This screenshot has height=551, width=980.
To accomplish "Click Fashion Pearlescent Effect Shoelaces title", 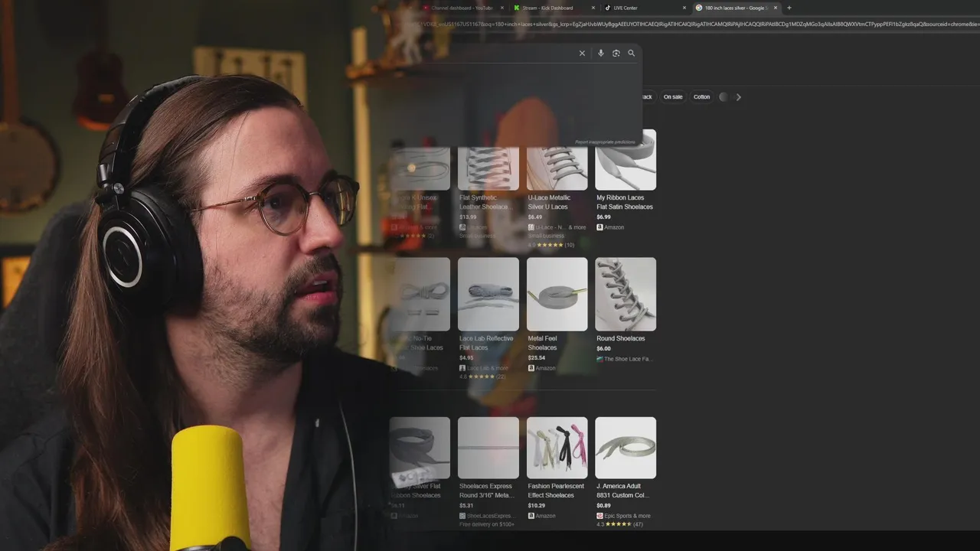I will pos(556,491).
